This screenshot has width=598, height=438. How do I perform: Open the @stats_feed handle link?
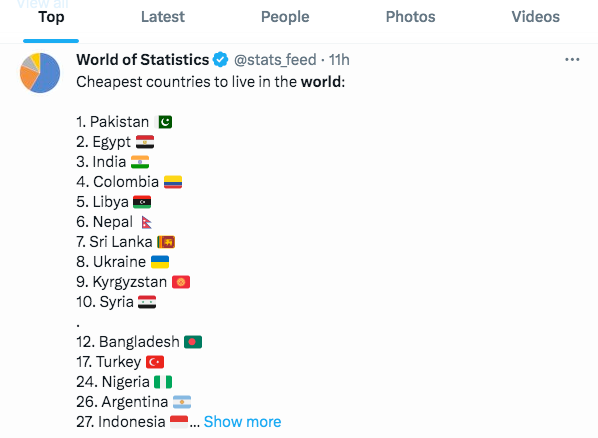(x=275, y=60)
